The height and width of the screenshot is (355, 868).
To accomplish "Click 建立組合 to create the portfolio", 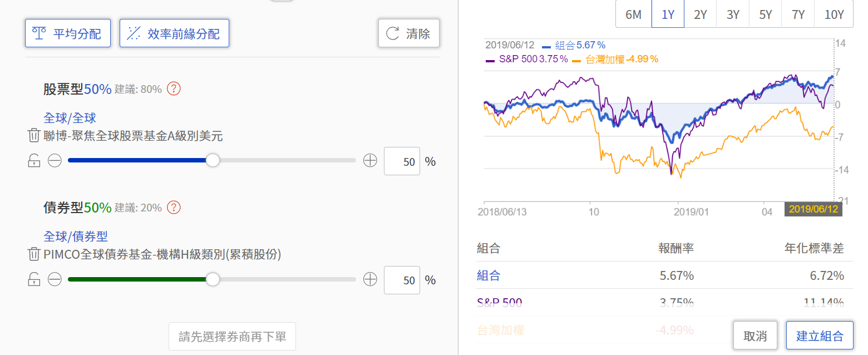I will [819, 336].
